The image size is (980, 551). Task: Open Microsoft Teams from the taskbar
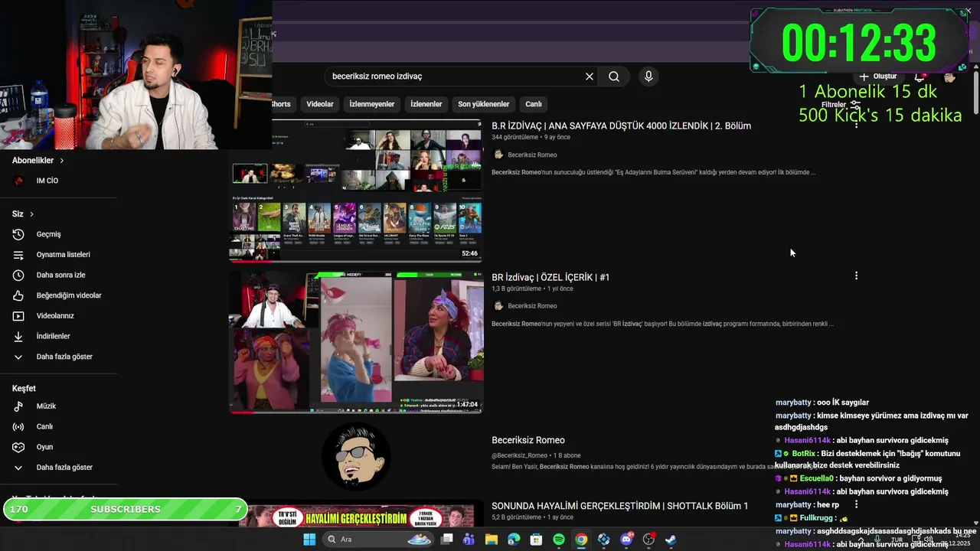(x=469, y=540)
